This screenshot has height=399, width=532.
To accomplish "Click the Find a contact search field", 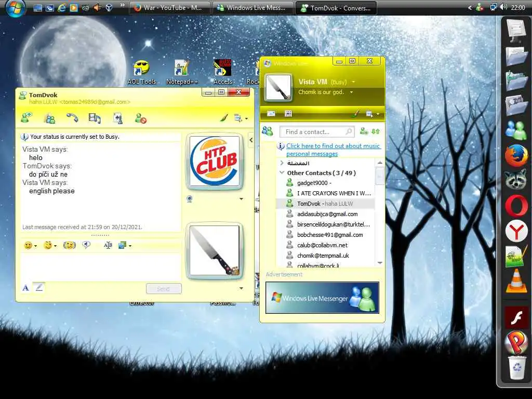I will tap(317, 131).
